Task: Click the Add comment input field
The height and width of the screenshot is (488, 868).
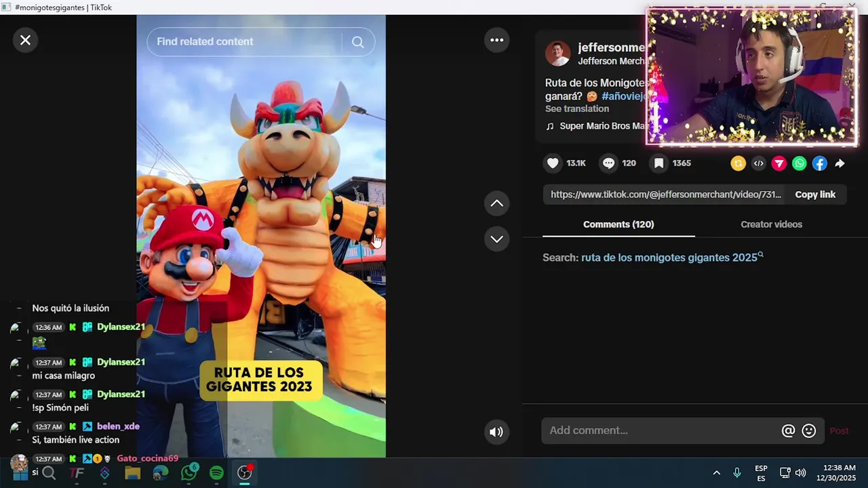Action: pyautogui.click(x=661, y=430)
